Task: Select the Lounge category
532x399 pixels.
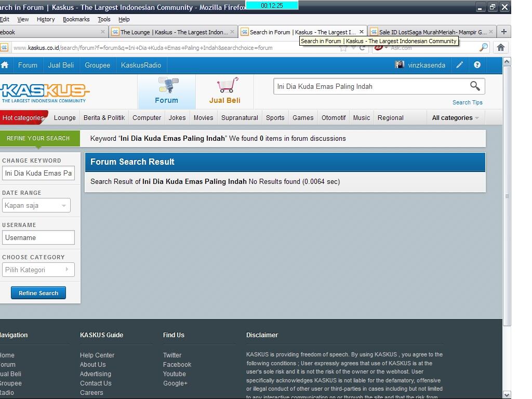Action: [65, 118]
